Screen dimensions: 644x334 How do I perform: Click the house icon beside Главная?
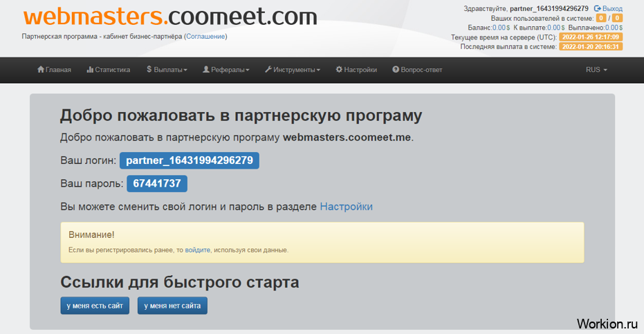(41, 69)
